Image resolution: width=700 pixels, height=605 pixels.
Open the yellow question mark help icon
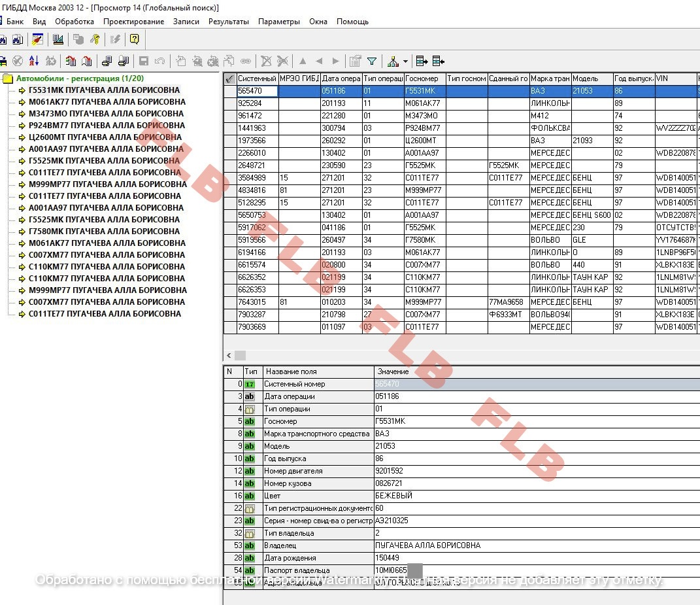click(x=134, y=39)
